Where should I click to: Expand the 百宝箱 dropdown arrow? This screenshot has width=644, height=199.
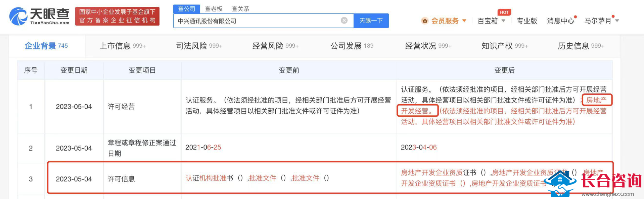pyautogui.click(x=503, y=21)
